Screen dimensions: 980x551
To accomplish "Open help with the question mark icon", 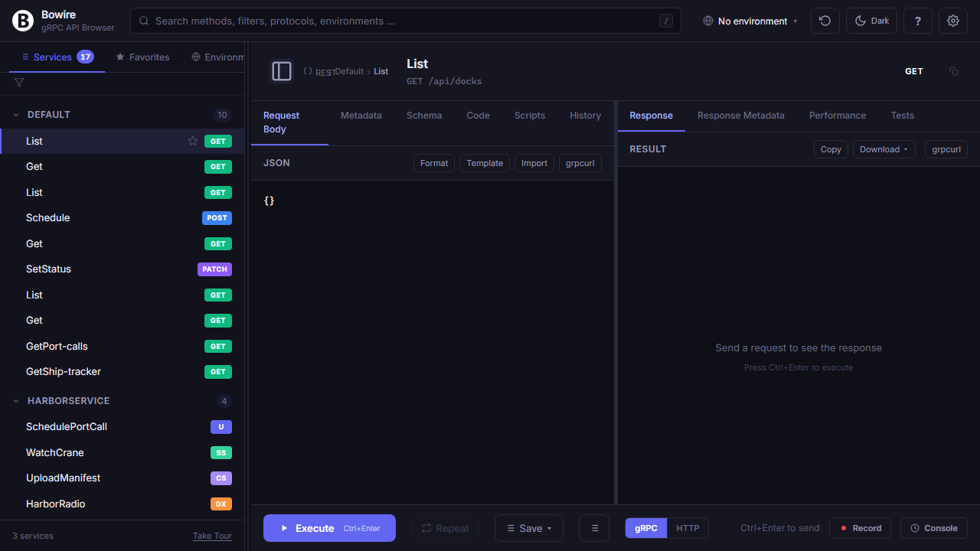I will point(918,21).
